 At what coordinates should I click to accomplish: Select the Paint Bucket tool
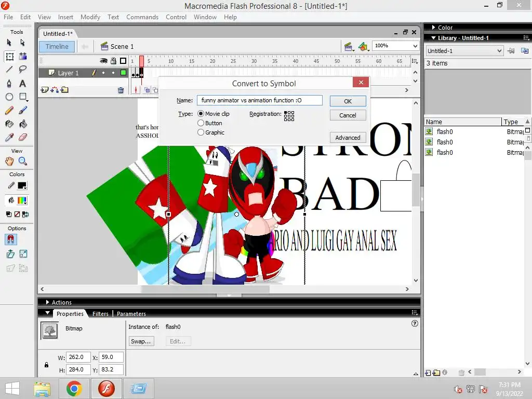coord(23,124)
